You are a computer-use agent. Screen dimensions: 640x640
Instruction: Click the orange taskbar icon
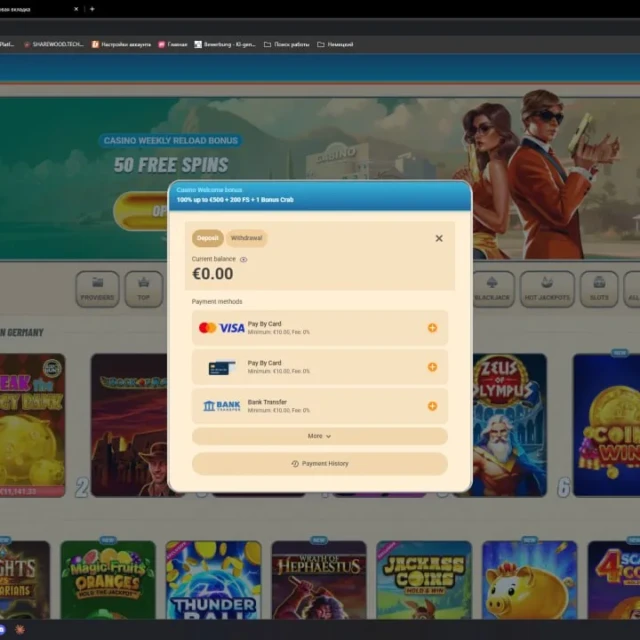20,630
